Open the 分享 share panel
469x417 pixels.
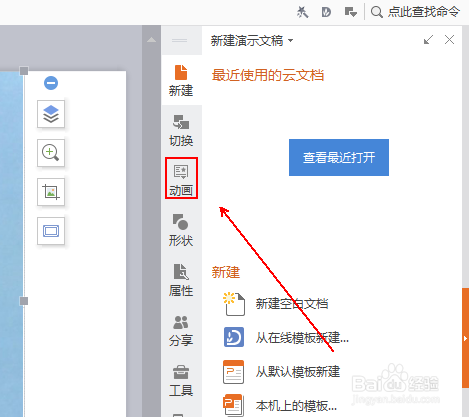(181, 331)
